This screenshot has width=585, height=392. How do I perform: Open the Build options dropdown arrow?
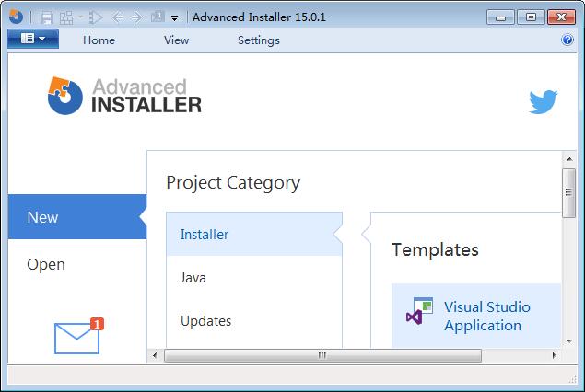point(80,17)
